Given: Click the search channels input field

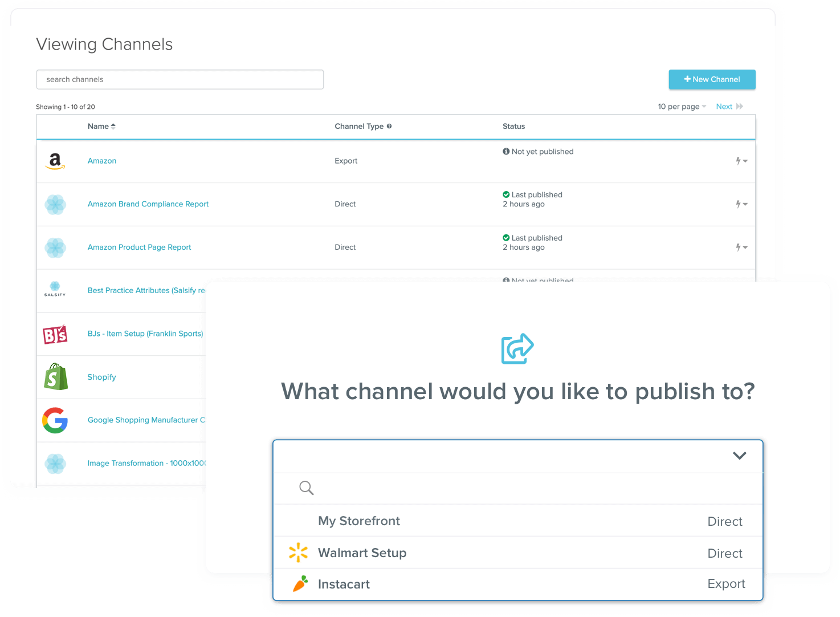Looking at the screenshot, I should (x=180, y=79).
